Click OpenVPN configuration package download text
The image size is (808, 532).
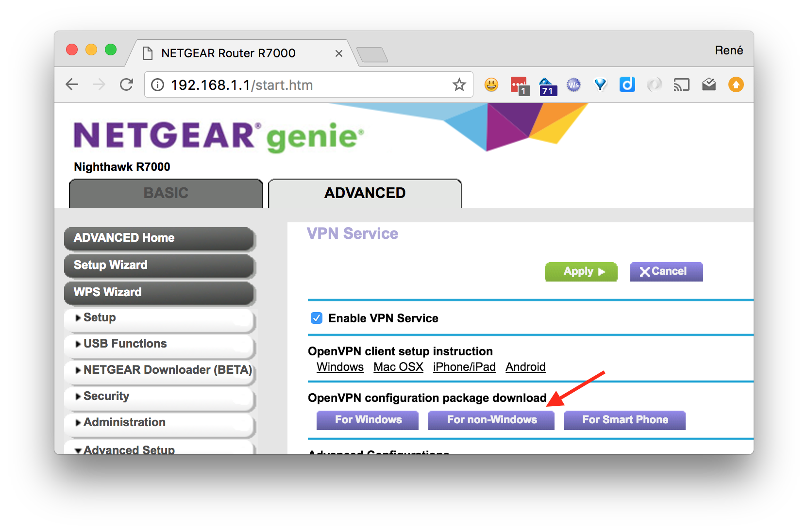coord(427,398)
